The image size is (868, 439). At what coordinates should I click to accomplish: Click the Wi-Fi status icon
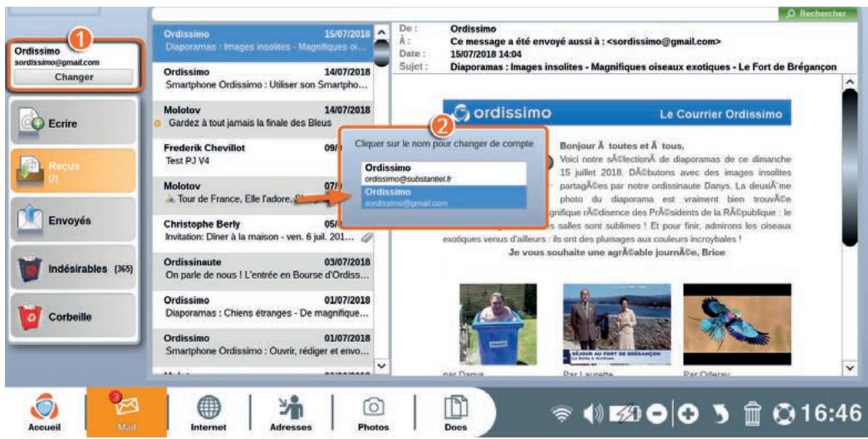coord(562,414)
